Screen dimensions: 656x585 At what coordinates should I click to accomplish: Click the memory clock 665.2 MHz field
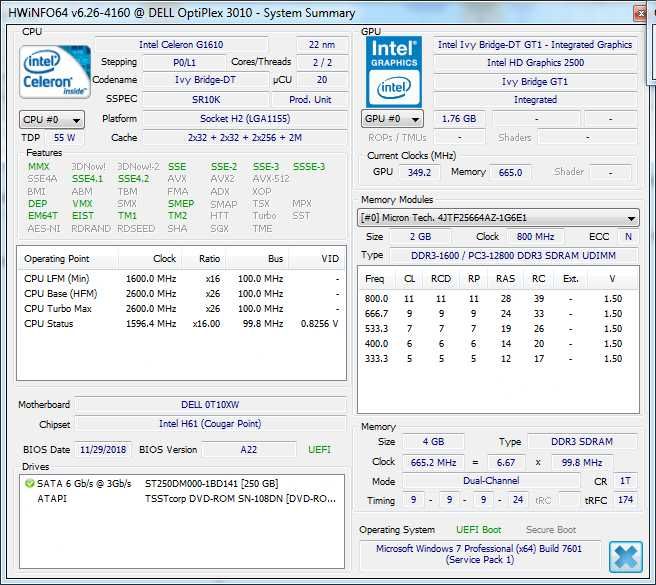click(x=433, y=462)
